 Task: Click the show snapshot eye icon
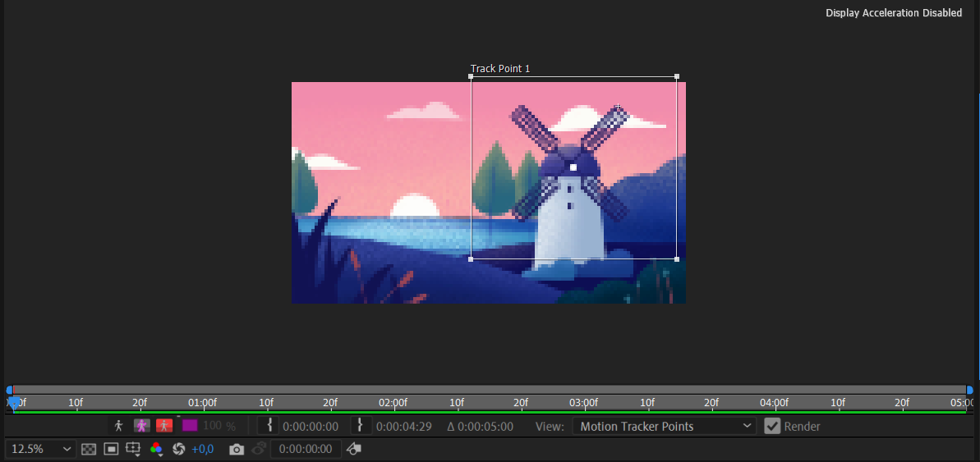[258, 449]
